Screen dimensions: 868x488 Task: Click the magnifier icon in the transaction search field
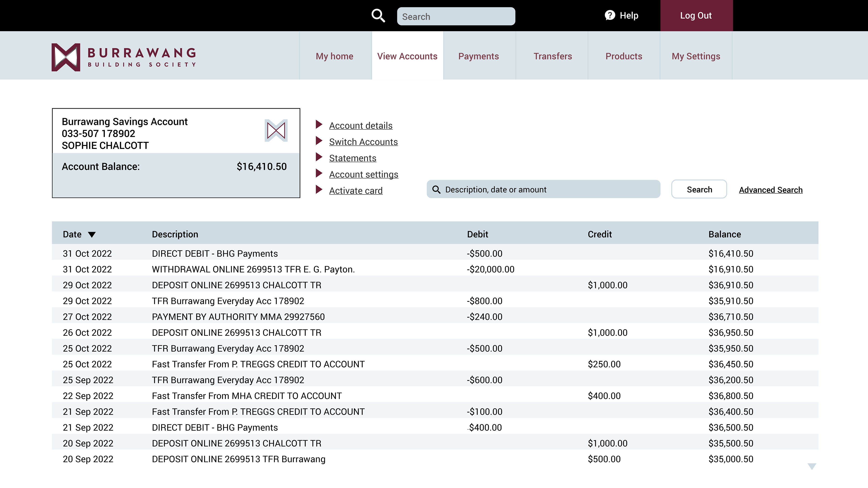[x=436, y=190]
